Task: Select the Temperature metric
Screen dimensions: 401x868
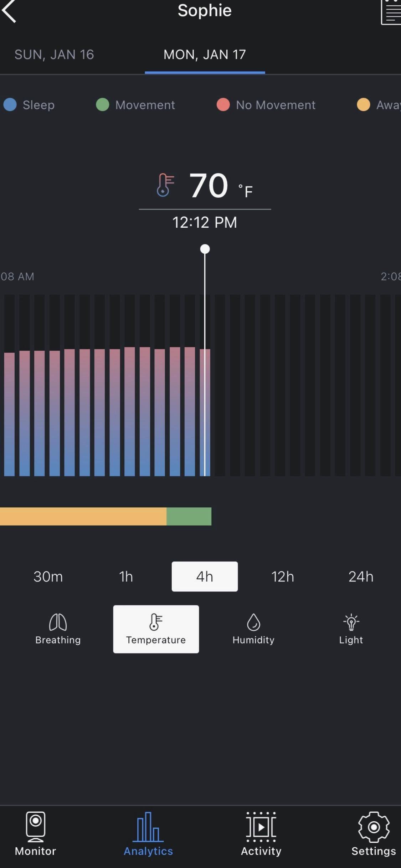Action: (156, 629)
